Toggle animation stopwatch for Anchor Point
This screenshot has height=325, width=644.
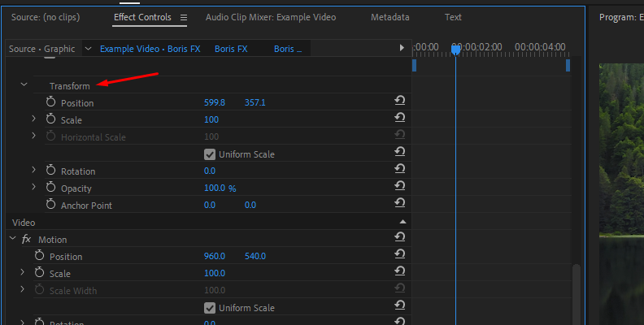click(x=51, y=205)
